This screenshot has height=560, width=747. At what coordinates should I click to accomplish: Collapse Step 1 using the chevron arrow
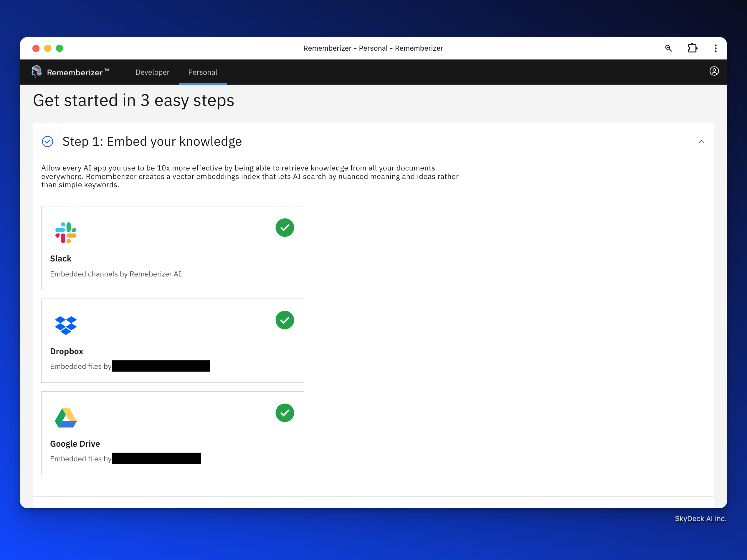point(701,142)
